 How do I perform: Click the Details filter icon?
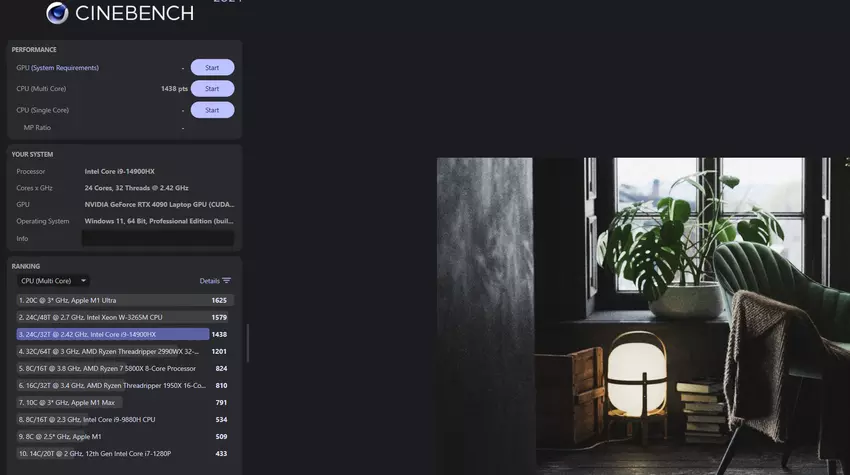pyautogui.click(x=227, y=281)
